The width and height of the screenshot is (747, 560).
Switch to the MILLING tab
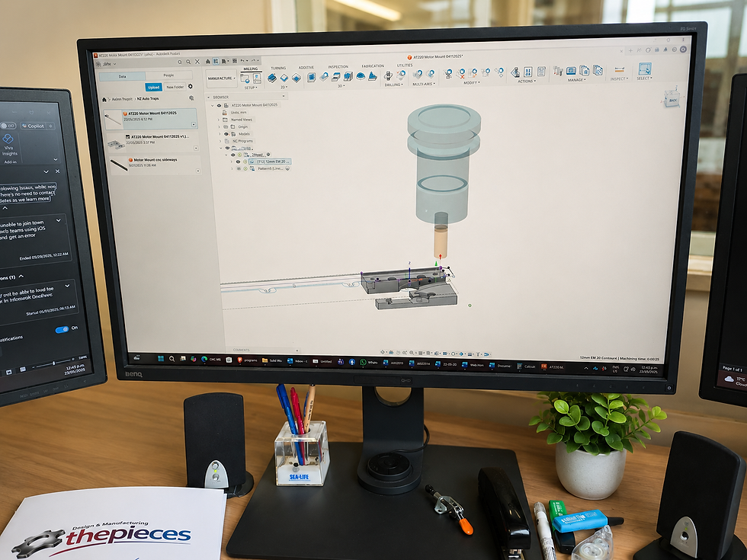251,69
